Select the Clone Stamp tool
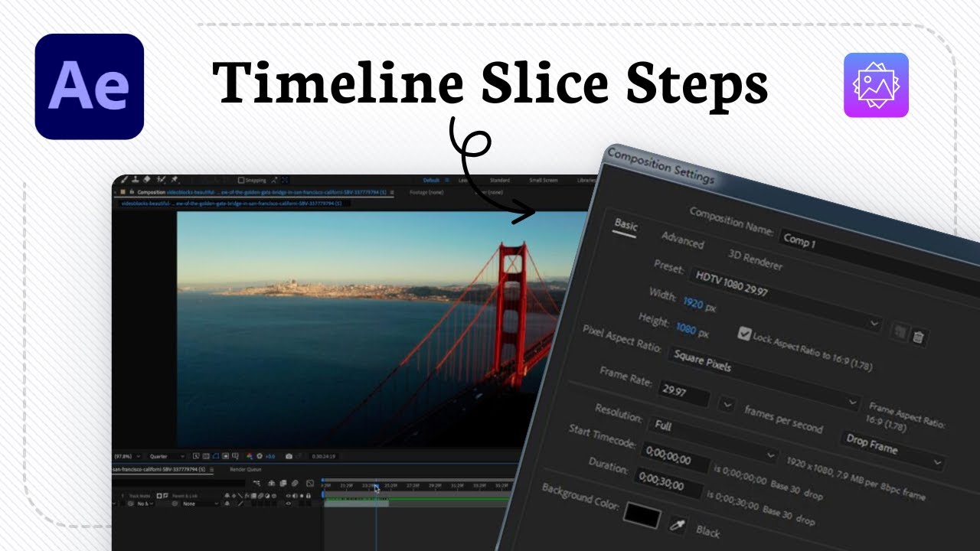 pos(136,180)
